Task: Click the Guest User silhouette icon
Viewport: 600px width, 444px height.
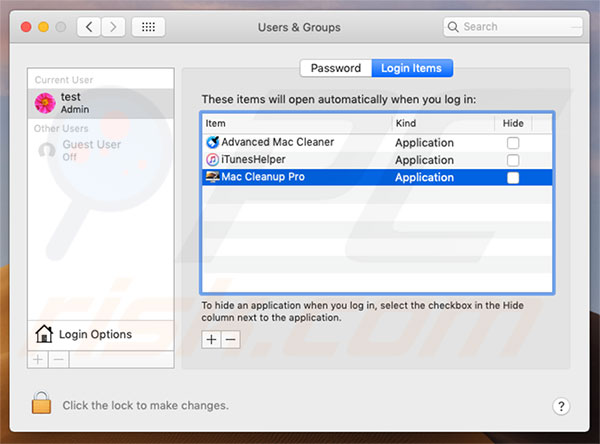Action: (47, 150)
